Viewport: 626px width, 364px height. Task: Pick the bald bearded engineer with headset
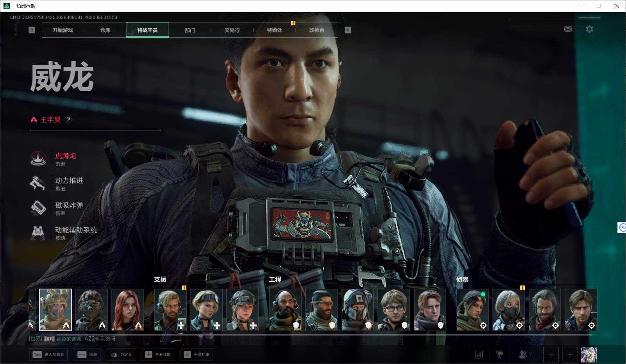pos(285,310)
